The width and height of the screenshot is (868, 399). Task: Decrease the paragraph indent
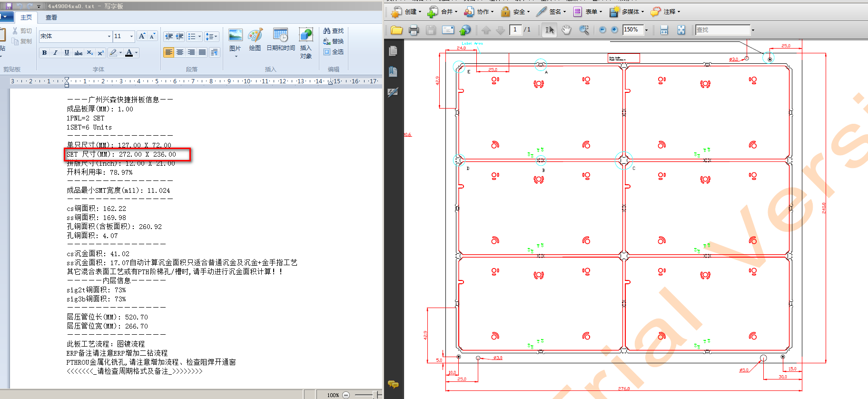pos(168,36)
